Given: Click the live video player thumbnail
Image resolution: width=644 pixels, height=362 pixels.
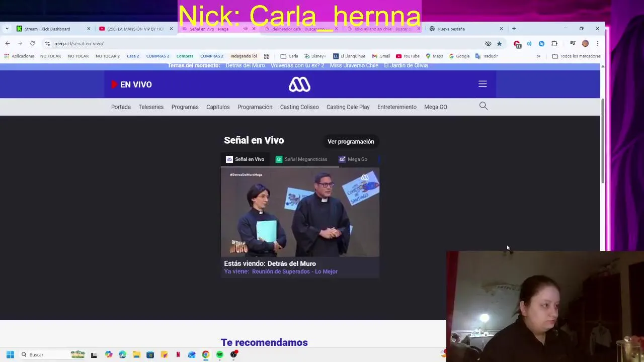Looking at the screenshot, I should coord(300,212).
